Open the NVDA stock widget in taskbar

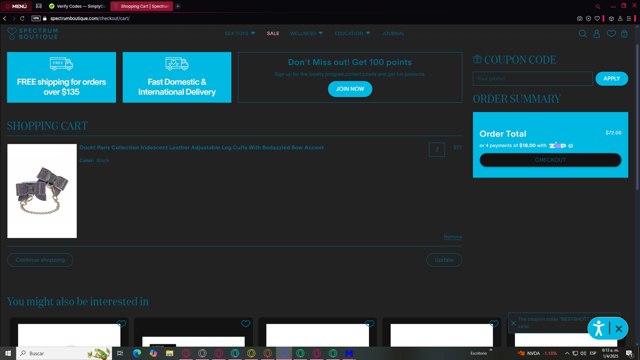538,353
